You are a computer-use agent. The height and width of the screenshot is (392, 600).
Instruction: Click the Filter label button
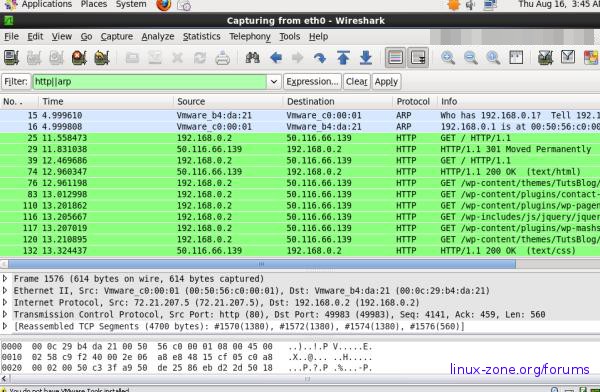16,82
